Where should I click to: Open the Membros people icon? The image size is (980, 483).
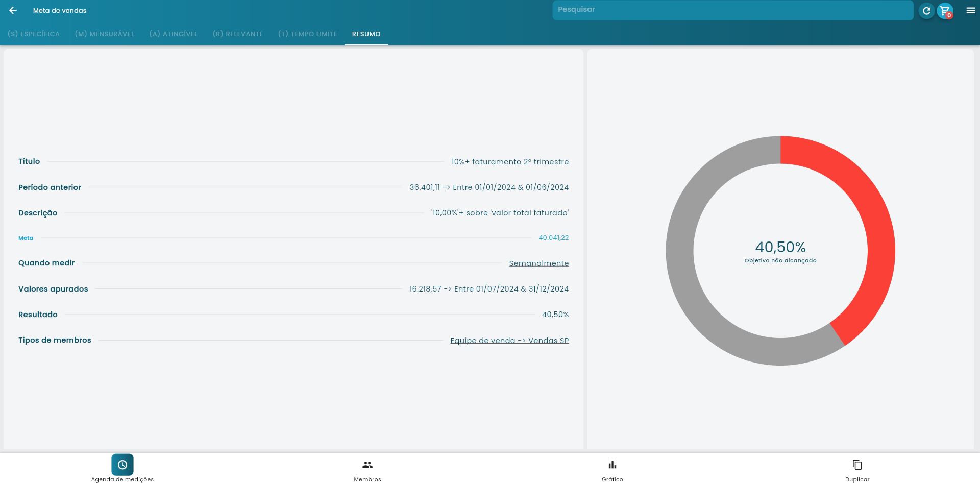point(367,465)
